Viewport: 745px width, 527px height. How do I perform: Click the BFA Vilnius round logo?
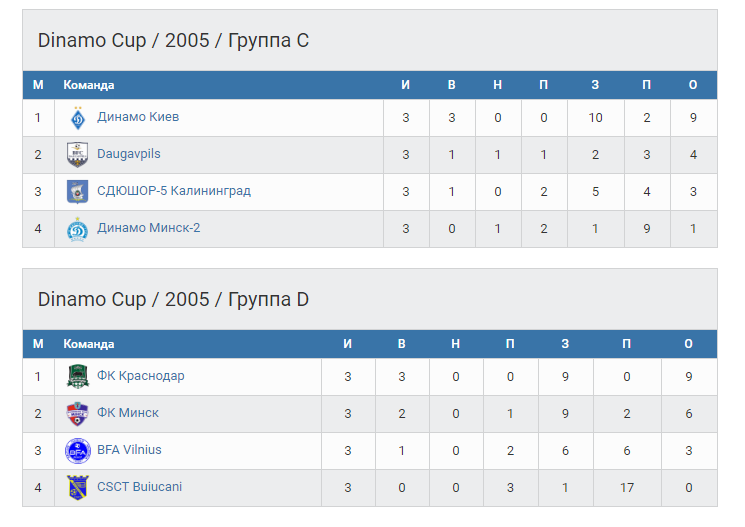coord(77,451)
